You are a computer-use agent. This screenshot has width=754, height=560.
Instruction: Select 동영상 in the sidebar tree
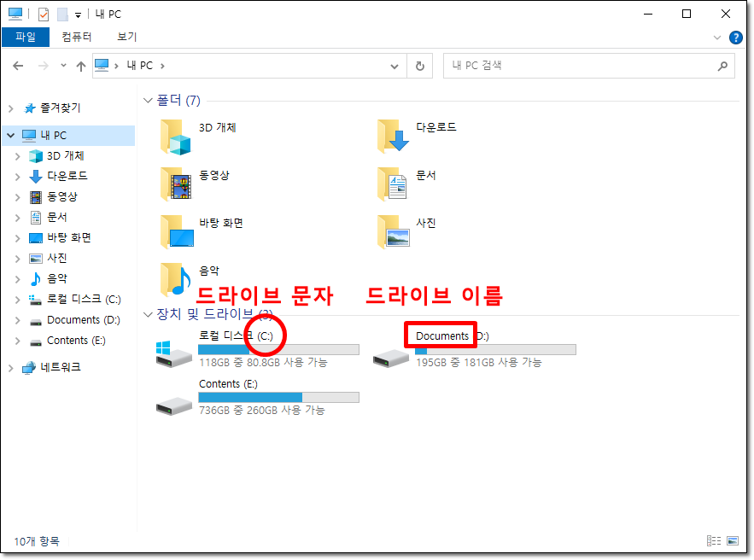(62, 196)
